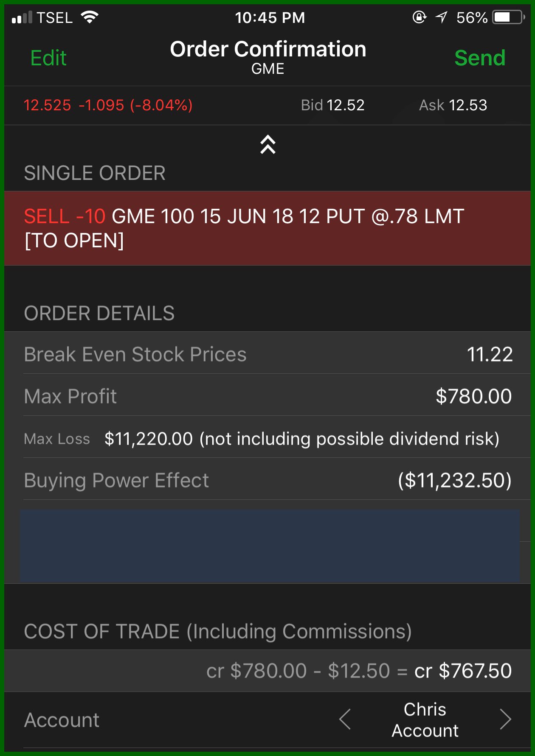
Task: Tap the Chris Account selector label
Action: click(x=425, y=720)
